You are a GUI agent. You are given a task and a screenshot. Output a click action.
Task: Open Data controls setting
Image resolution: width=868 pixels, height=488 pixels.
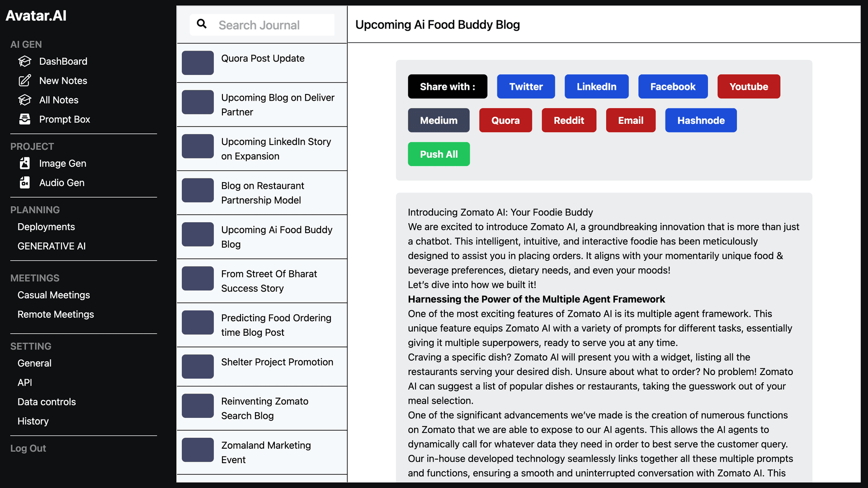pyautogui.click(x=47, y=402)
